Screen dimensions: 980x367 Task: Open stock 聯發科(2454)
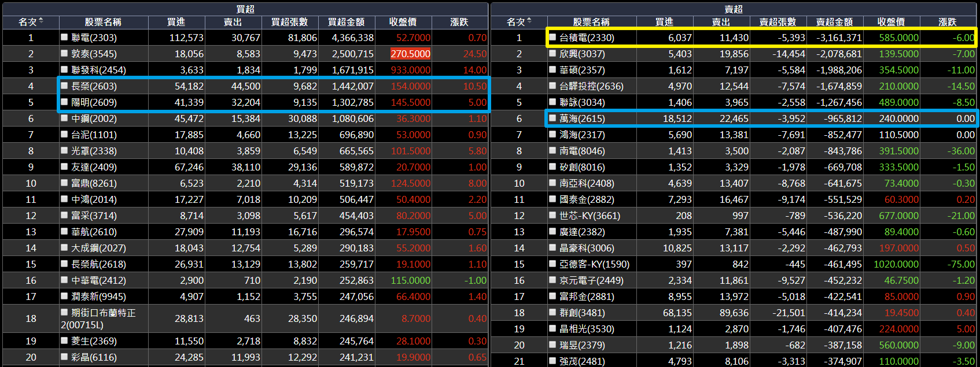[x=98, y=70]
